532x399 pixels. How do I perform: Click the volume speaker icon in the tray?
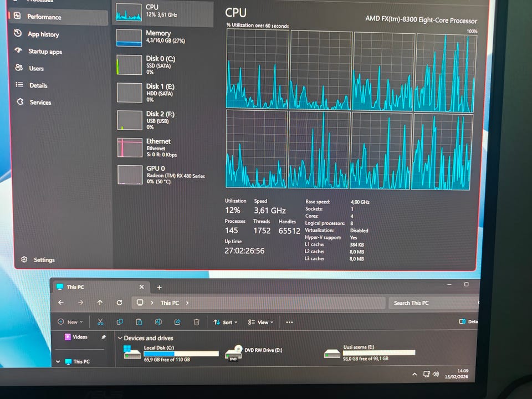coord(436,374)
